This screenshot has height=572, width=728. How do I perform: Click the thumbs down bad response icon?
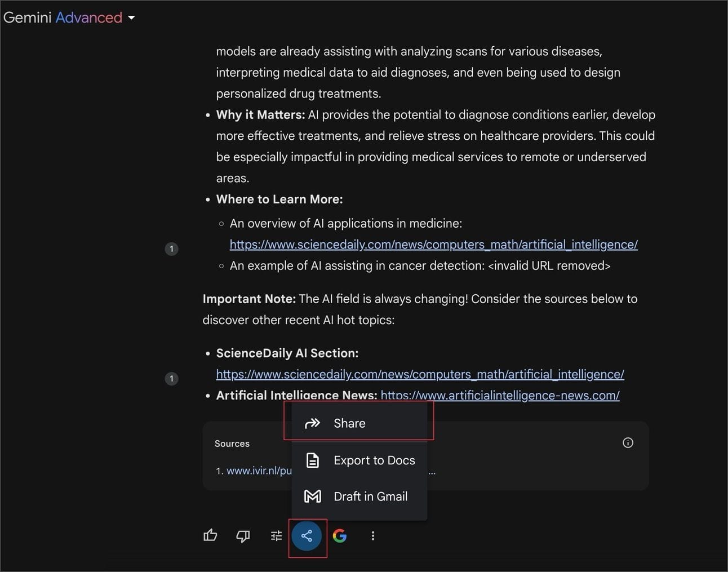pos(243,535)
